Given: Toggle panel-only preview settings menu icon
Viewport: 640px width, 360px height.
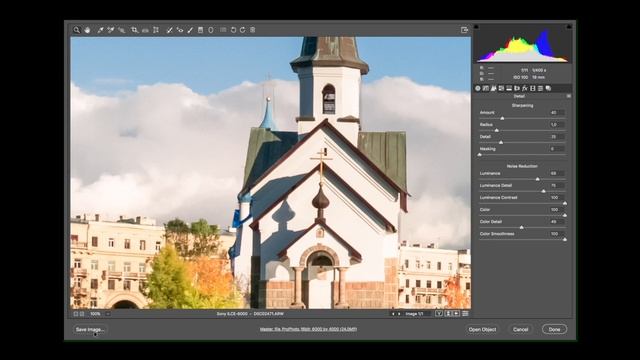Looking at the screenshot, I should pos(465,314).
